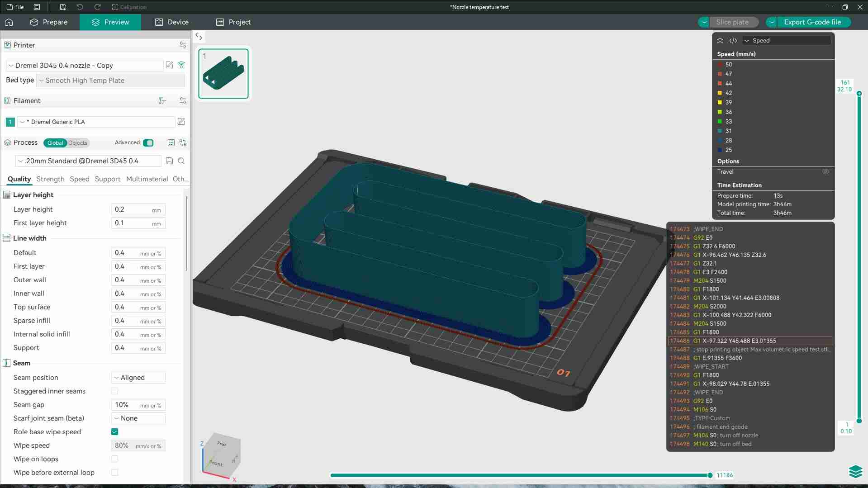Click the horizontal move slider handle

click(710, 475)
